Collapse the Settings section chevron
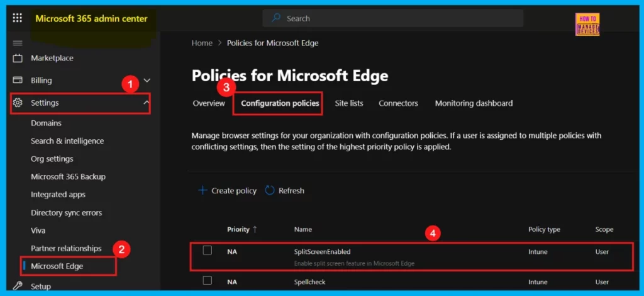 pos(146,103)
